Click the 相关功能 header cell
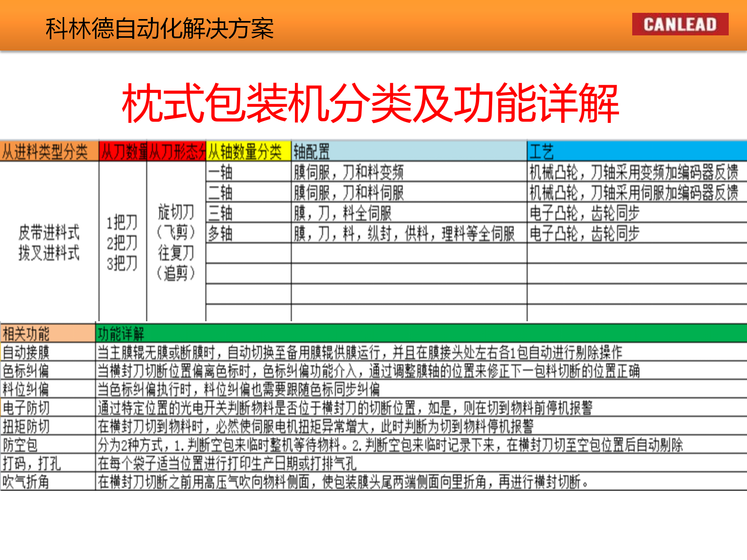Image resolution: width=747 pixels, height=560 pixels. click(x=47, y=333)
